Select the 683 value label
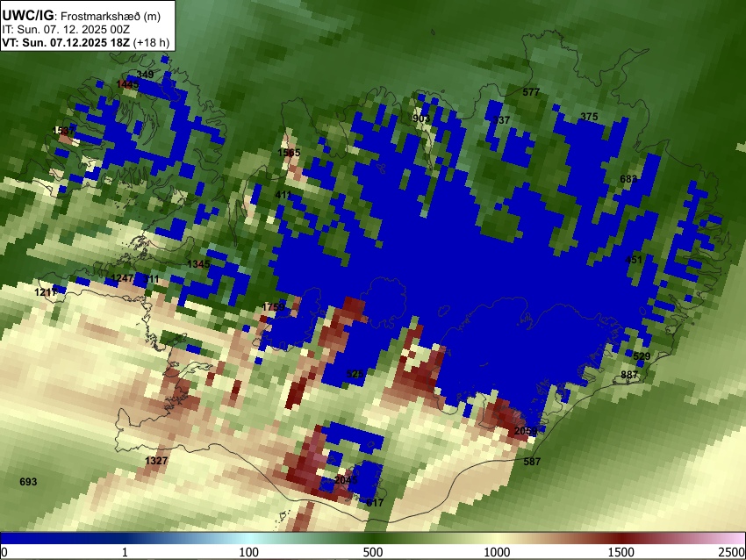Image resolution: width=746 pixels, height=560 pixels. coord(628,179)
